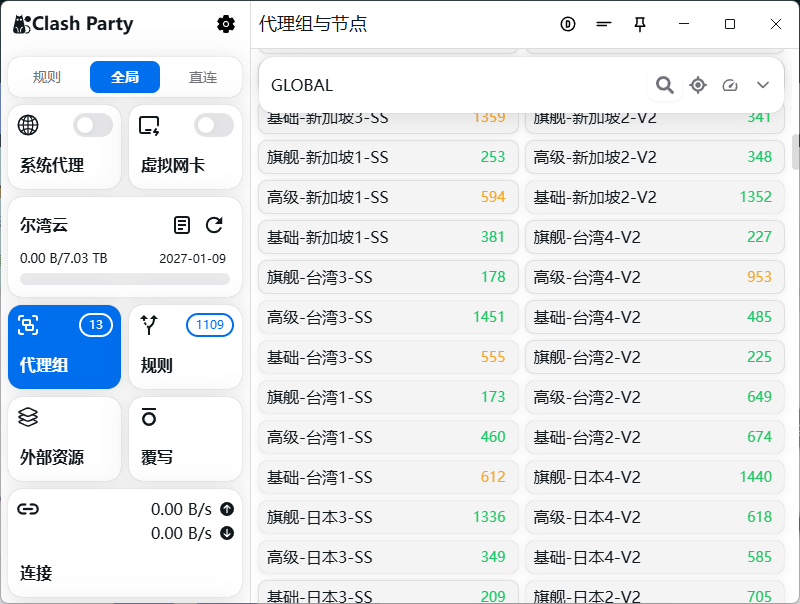Refresh the 尔湾云 subscription profile
The image size is (800, 604).
[x=214, y=225]
